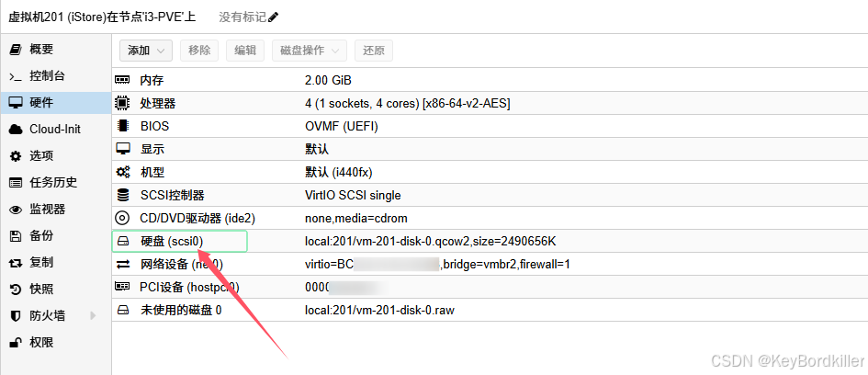Screen dimensions: 868x375
Task: Click the display icon in the 显示 row
Action: coord(122,149)
